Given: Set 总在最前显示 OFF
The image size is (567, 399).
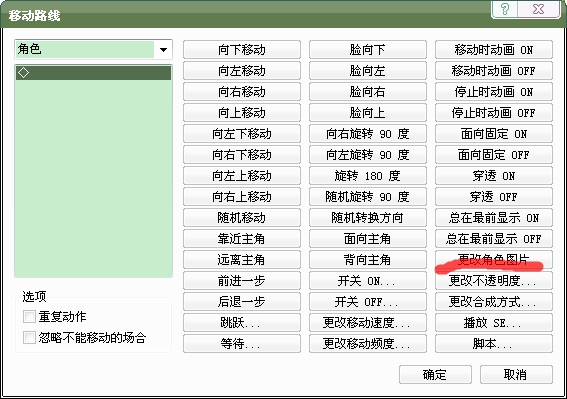Looking at the screenshot, I should click(494, 238).
